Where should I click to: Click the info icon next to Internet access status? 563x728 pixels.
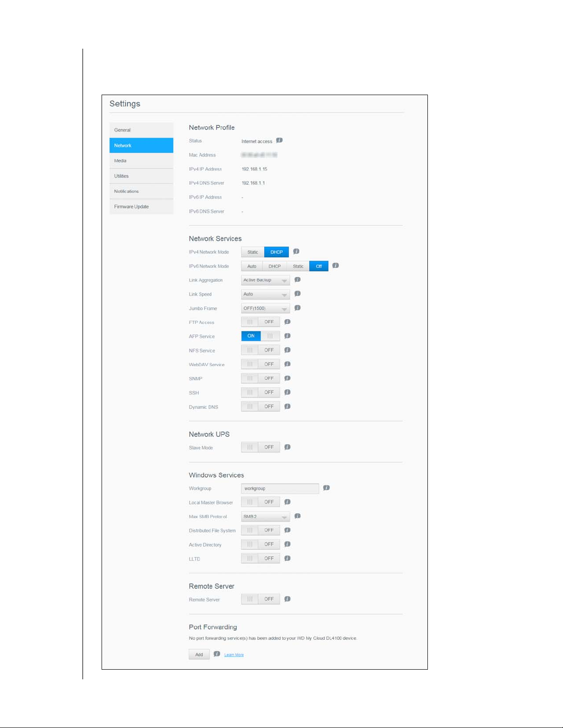tap(279, 141)
